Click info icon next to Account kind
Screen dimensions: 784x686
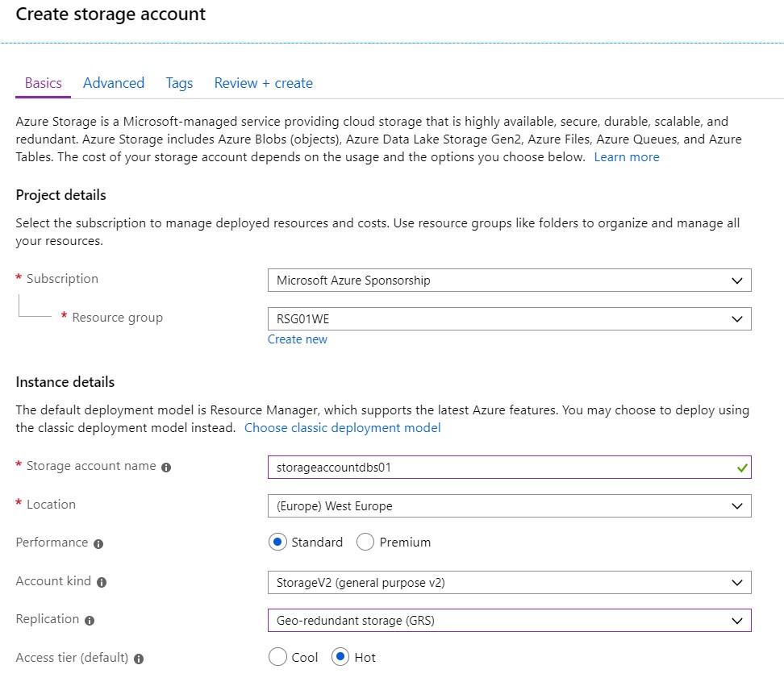click(102, 582)
